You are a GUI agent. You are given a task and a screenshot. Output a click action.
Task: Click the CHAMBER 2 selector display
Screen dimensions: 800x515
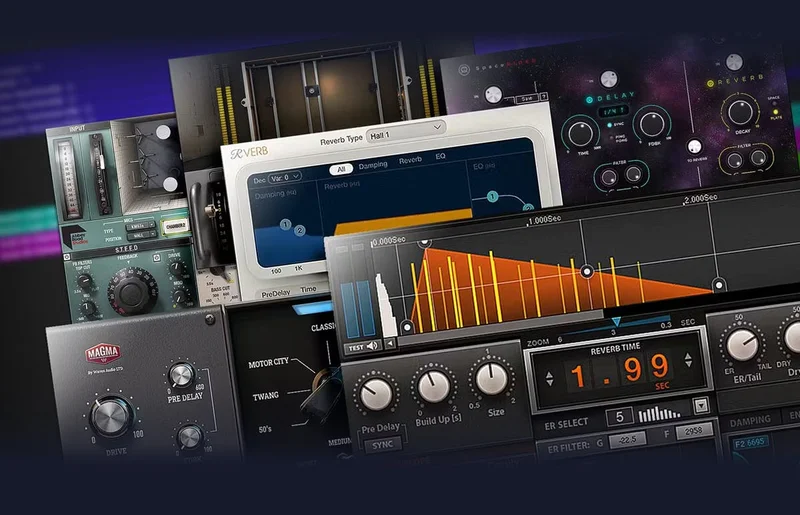tap(175, 226)
